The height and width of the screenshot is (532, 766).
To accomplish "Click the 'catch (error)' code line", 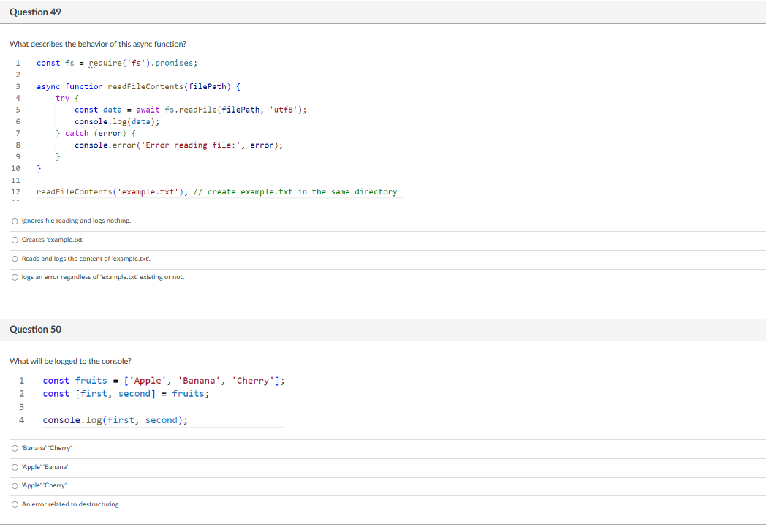I will [96, 134].
